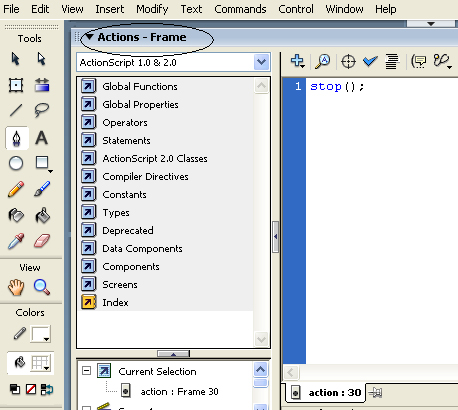Select the Eyedropper tool

(16, 241)
